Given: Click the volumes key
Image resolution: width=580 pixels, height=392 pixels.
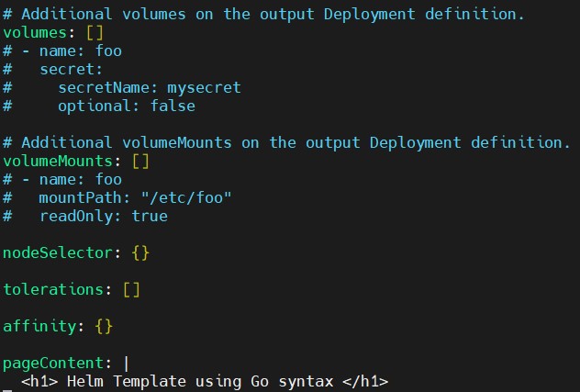Looking at the screenshot, I should point(35,33).
